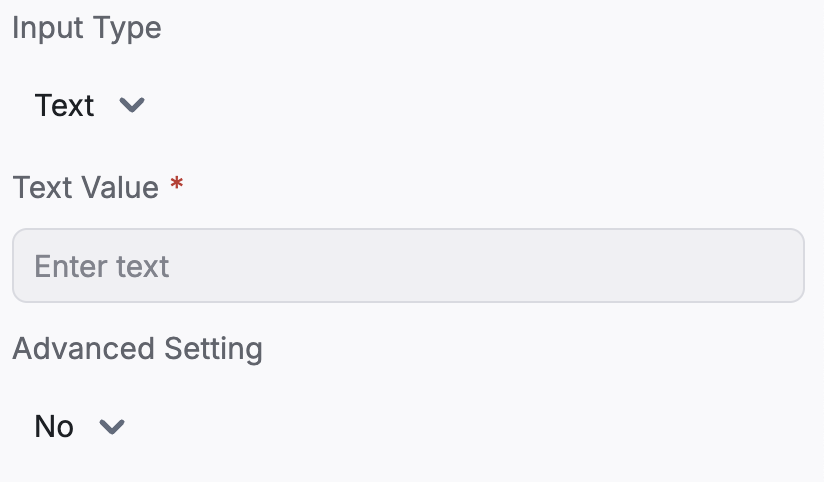
Task: Click the chevron icon beside Text
Action: coord(131,105)
